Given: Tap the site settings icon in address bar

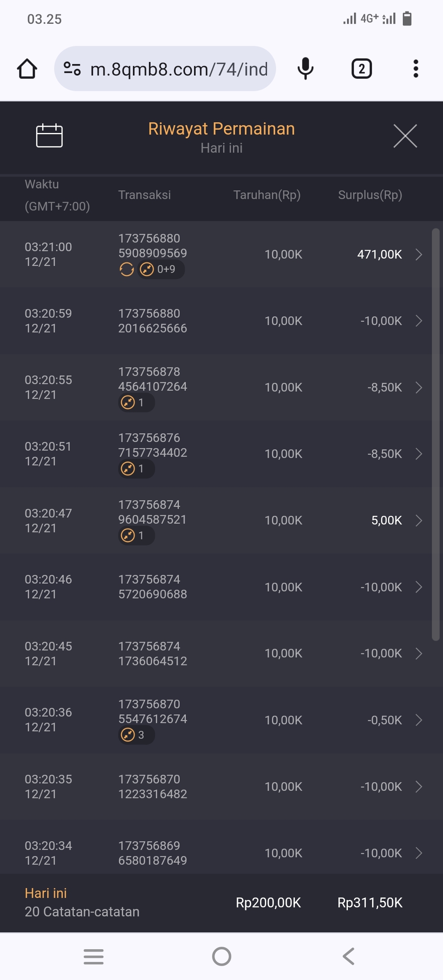Looking at the screenshot, I should 72,69.
